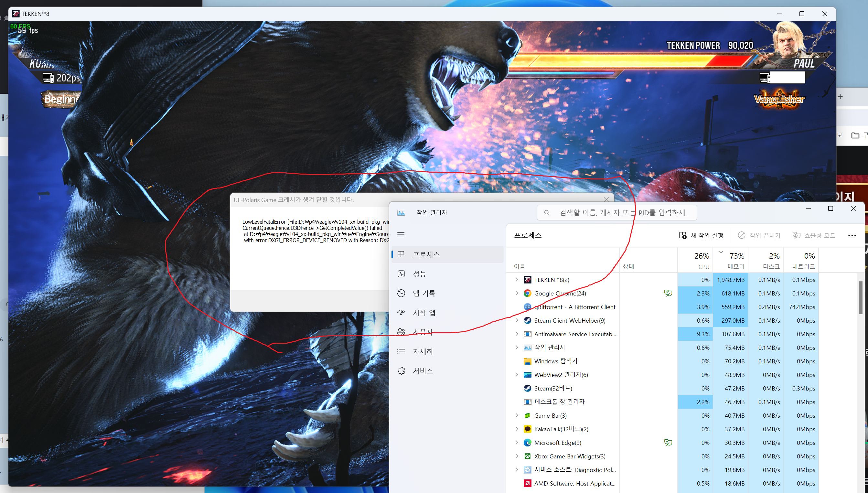Expand the TEKKEN™8 process group
This screenshot has height=493, width=868.
517,280
